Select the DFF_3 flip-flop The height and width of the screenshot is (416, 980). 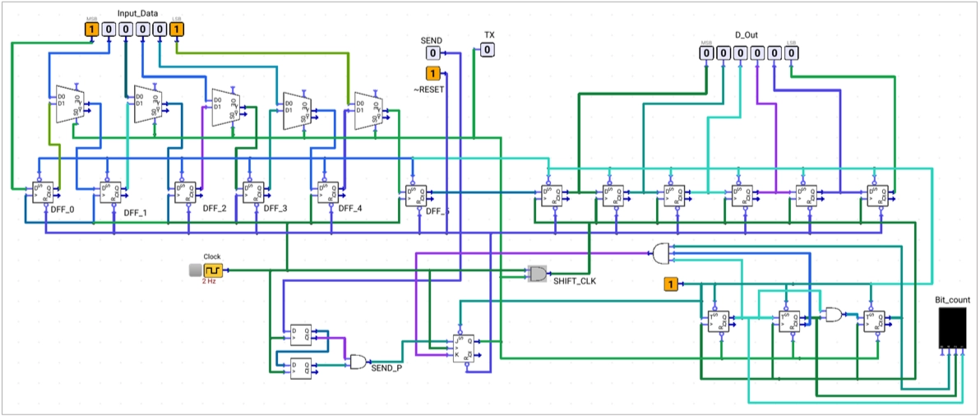point(253,192)
